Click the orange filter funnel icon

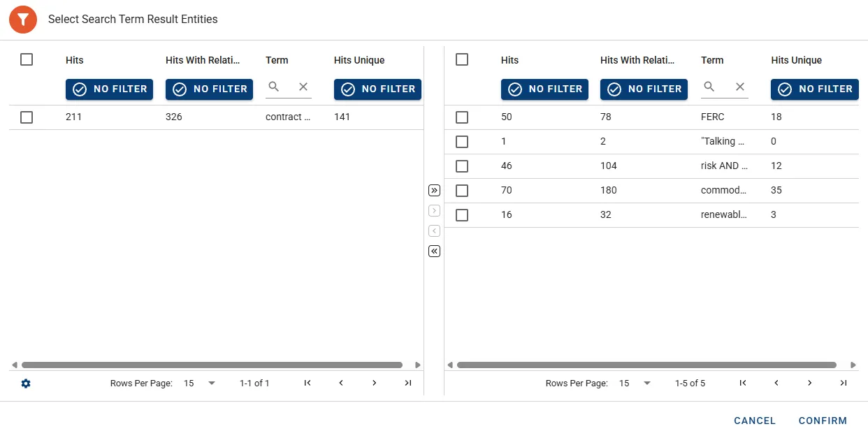[x=23, y=20]
